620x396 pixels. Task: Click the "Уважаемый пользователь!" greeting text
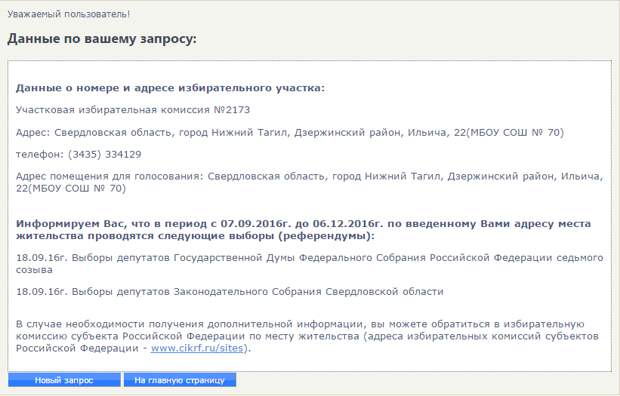click(68, 14)
